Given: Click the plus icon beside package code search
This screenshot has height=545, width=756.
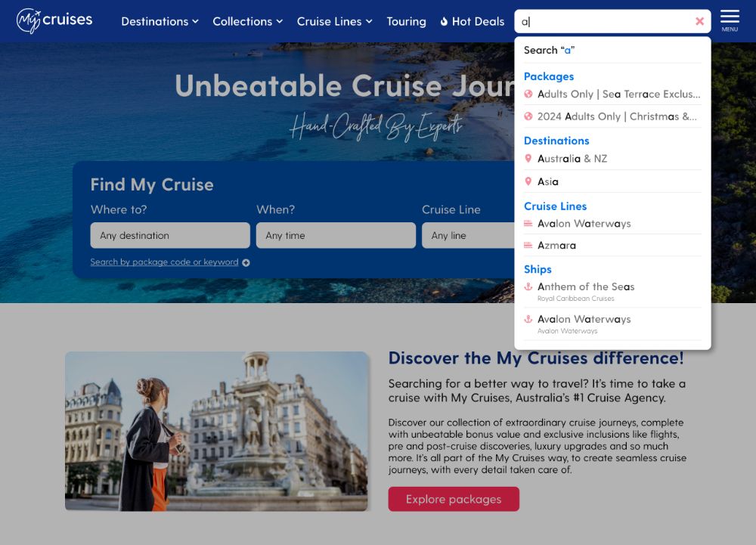Looking at the screenshot, I should 246,262.
